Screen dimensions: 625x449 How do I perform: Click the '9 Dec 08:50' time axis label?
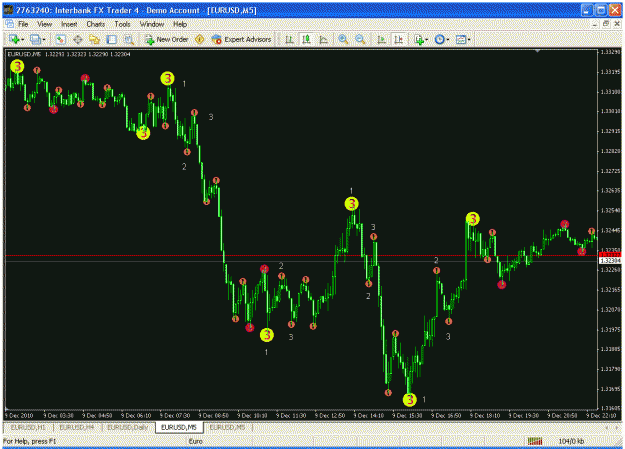(x=214, y=416)
